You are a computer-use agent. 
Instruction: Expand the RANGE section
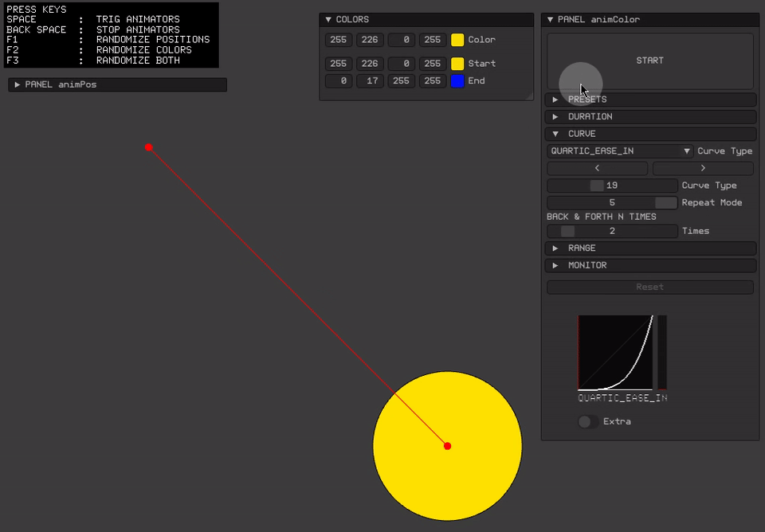650,248
